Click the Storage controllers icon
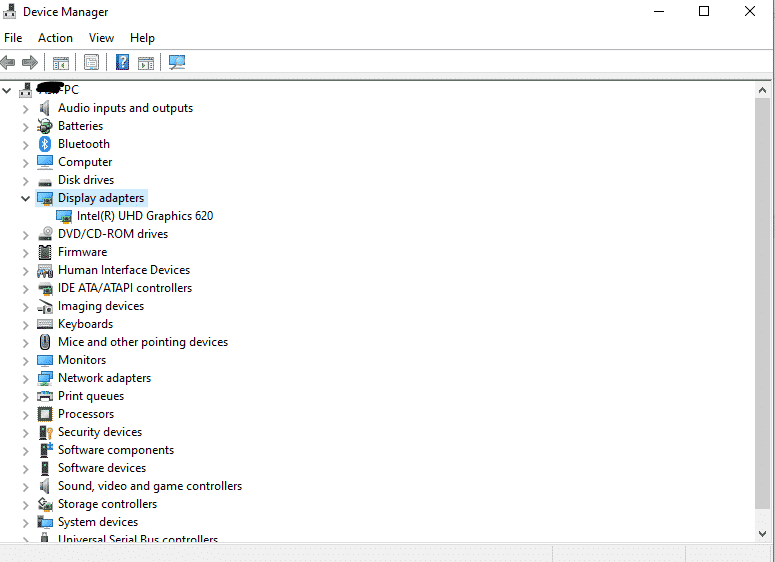Image resolution: width=775 pixels, height=562 pixels. [x=45, y=504]
